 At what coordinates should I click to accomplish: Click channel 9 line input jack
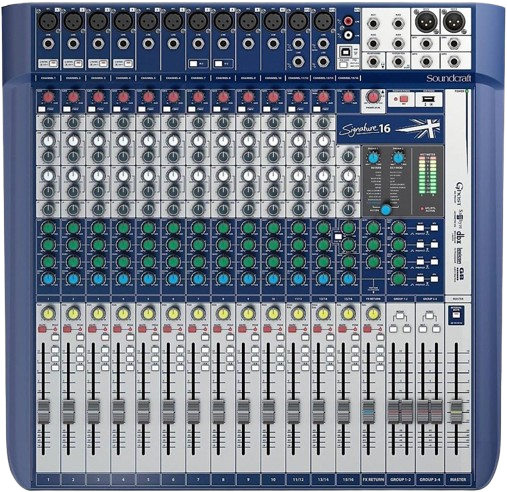pos(248,44)
